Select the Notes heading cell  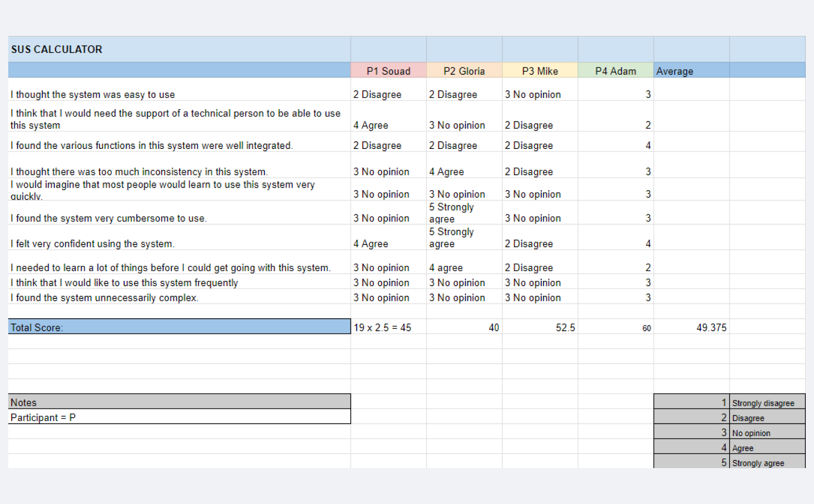[179, 402]
